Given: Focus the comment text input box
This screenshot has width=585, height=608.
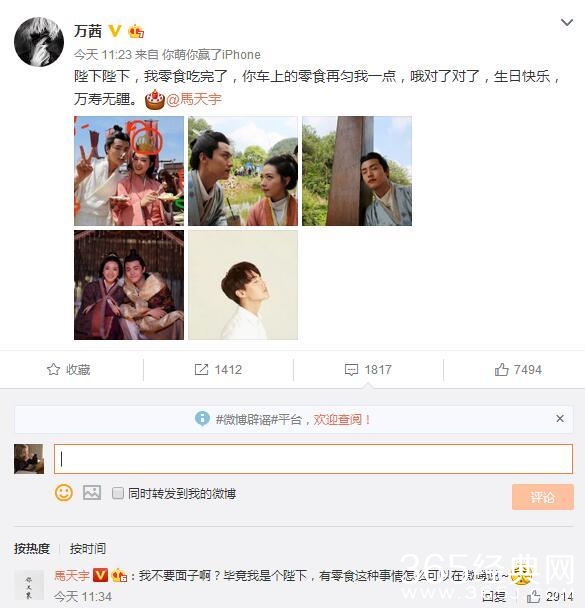Looking at the screenshot, I should [x=313, y=459].
